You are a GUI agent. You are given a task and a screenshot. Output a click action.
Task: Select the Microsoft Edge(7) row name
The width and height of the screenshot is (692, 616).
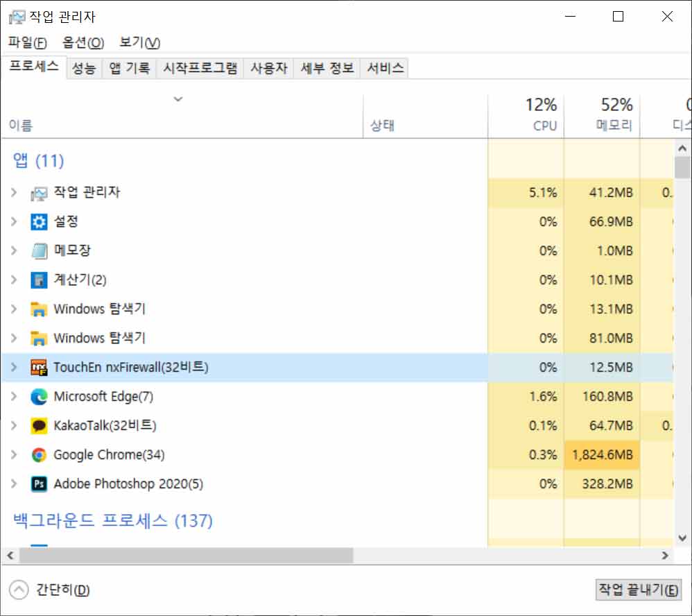tap(103, 397)
